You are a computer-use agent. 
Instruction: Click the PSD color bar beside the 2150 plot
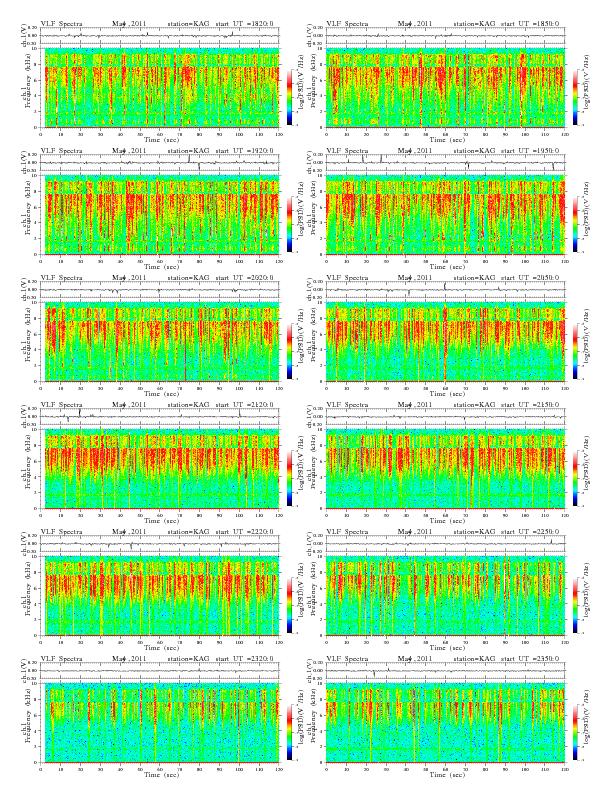click(x=576, y=478)
